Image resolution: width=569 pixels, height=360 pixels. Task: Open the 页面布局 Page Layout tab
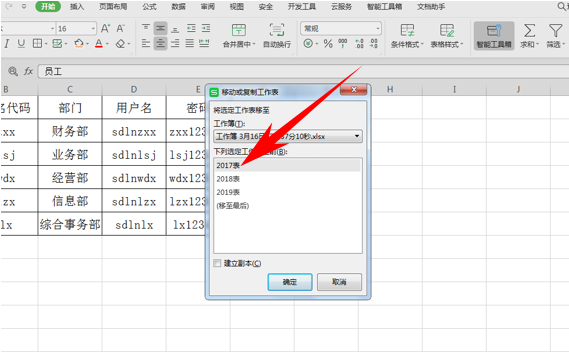[x=113, y=7]
